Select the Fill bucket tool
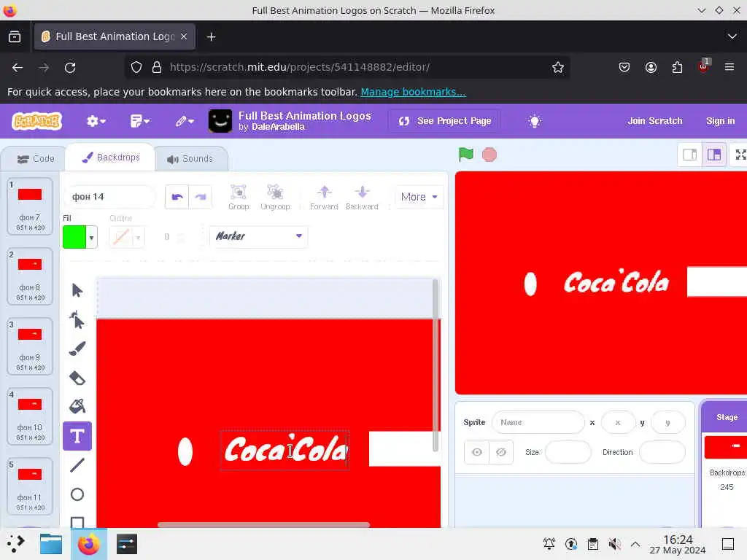The image size is (747, 560). coord(77,406)
